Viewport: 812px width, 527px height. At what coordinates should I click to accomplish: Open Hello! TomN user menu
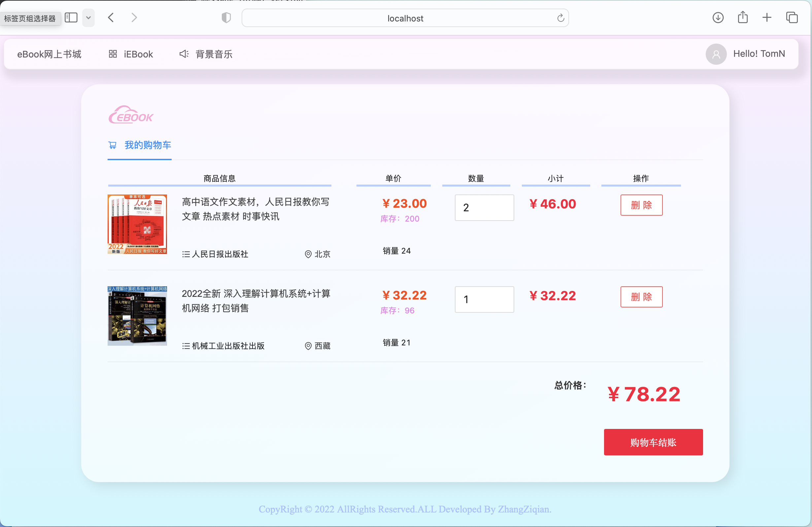pyautogui.click(x=759, y=53)
